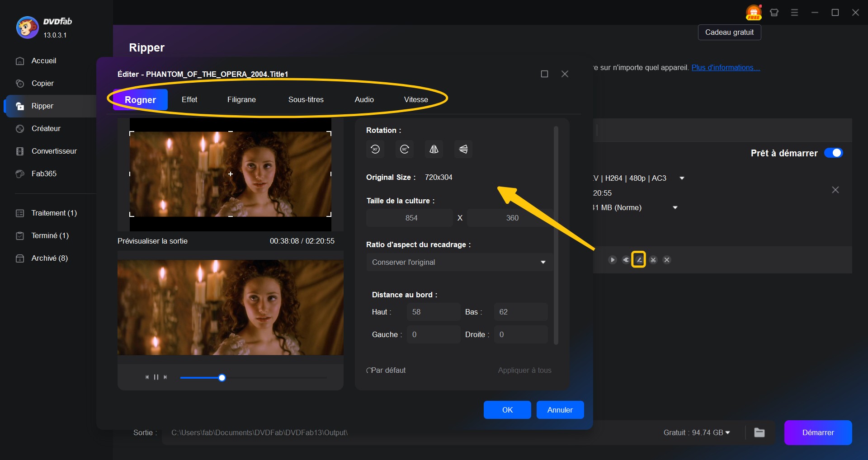Image resolution: width=868 pixels, height=460 pixels.
Task: Flip the video vertically
Action: tap(463, 149)
